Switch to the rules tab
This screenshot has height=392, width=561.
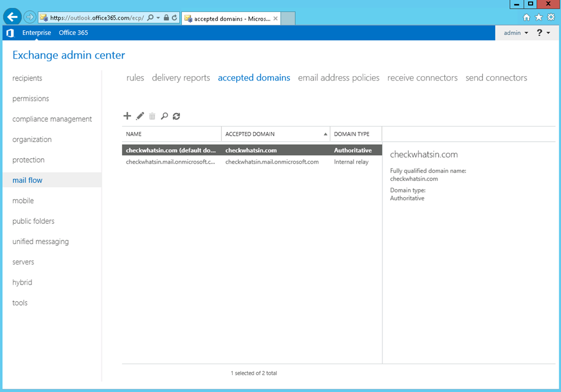tap(135, 78)
